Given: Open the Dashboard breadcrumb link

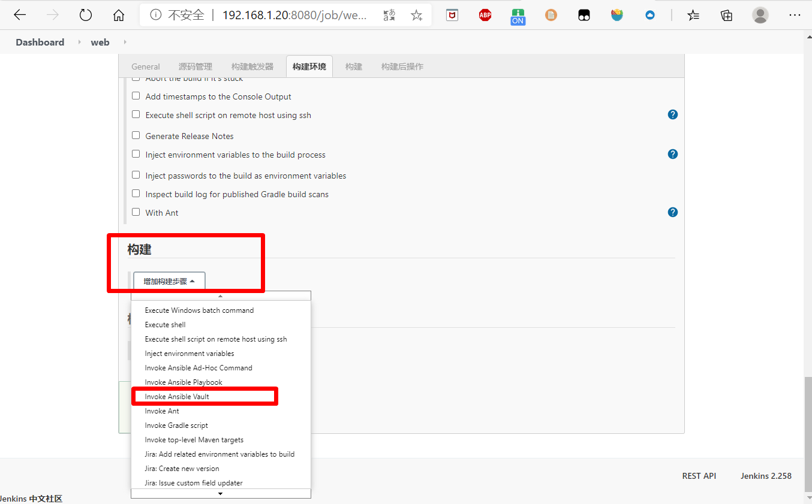Looking at the screenshot, I should pyautogui.click(x=40, y=42).
